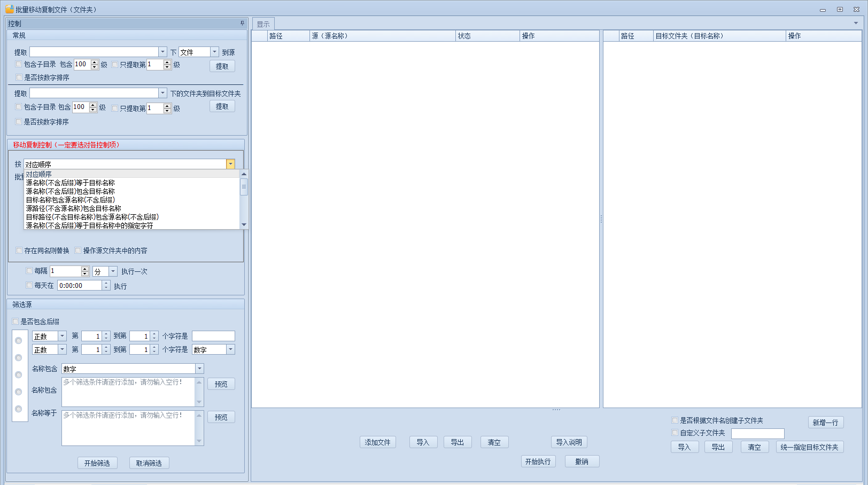Select 目标路径(不含目标名称)包含源名称(不含后缀) option

[x=131, y=217]
